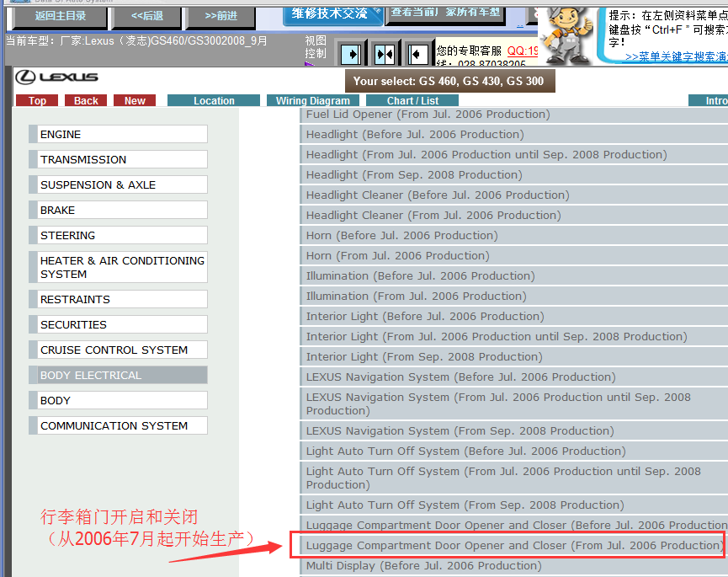Open Light Auto Turn Off (Jul. 2006 until Sep. 2008)

pyautogui.click(x=514, y=478)
